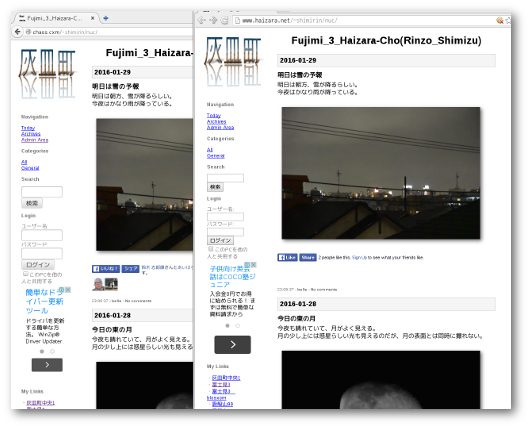
Task: Click the site logo in left window
Action: (47, 74)
